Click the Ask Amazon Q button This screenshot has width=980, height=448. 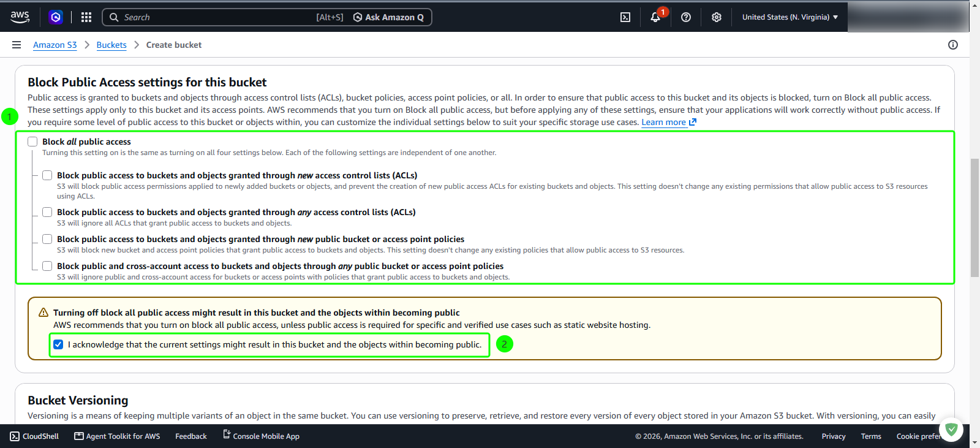click(388, 17)
